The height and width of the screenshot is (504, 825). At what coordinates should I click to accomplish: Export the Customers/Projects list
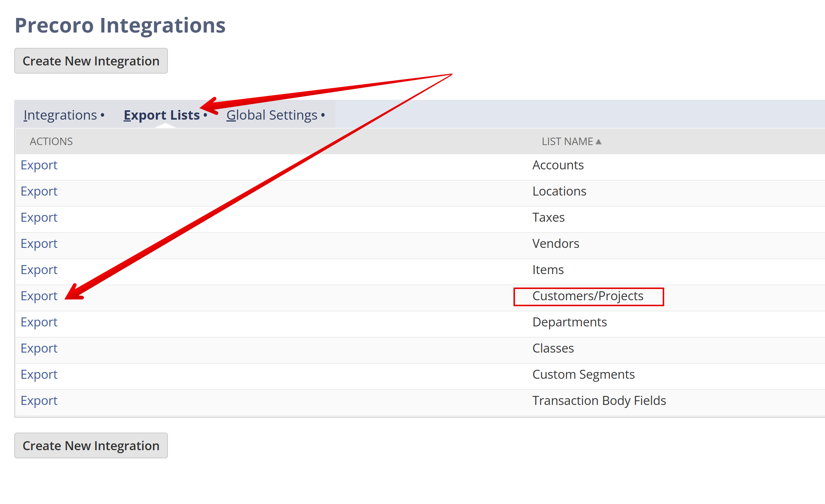(x=39, y=296)
